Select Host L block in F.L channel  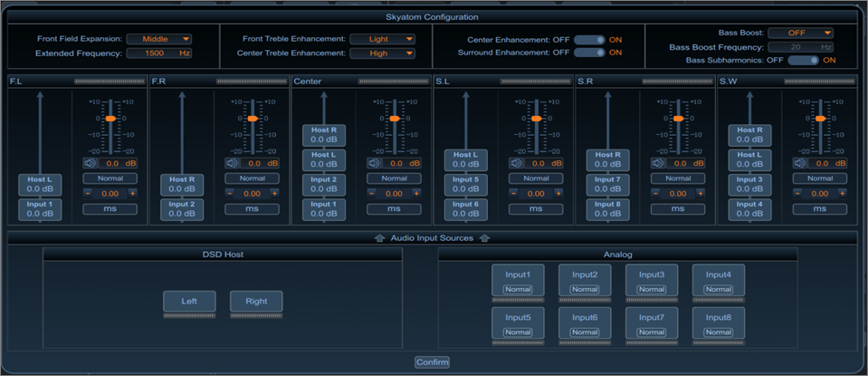[40, 185]
